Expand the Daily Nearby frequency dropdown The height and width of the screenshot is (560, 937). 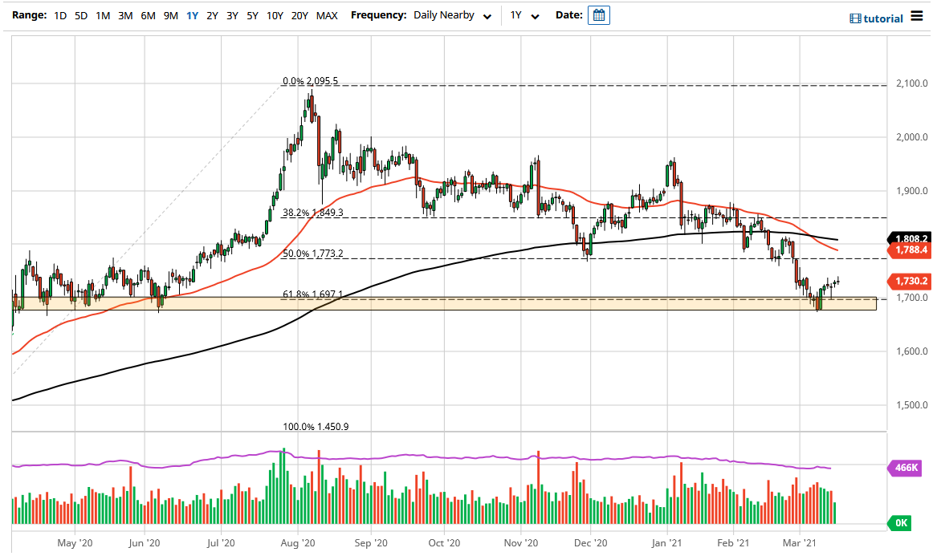pos(452,15)
